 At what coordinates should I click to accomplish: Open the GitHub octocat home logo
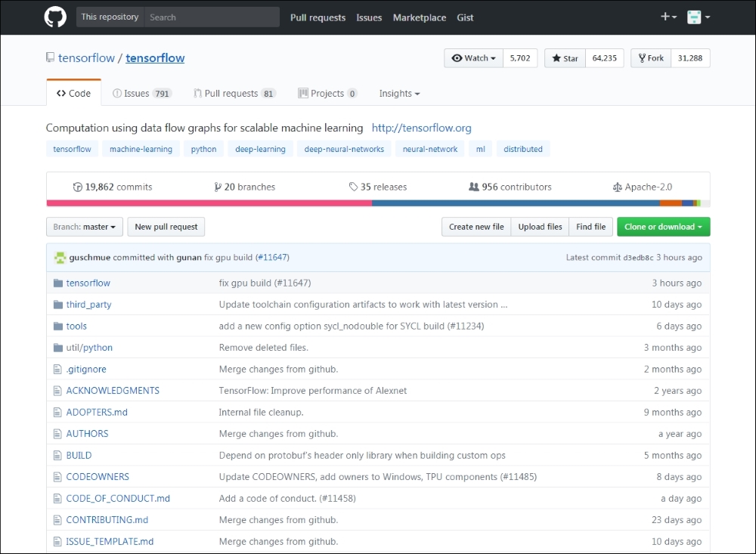(x=55, y=17)
